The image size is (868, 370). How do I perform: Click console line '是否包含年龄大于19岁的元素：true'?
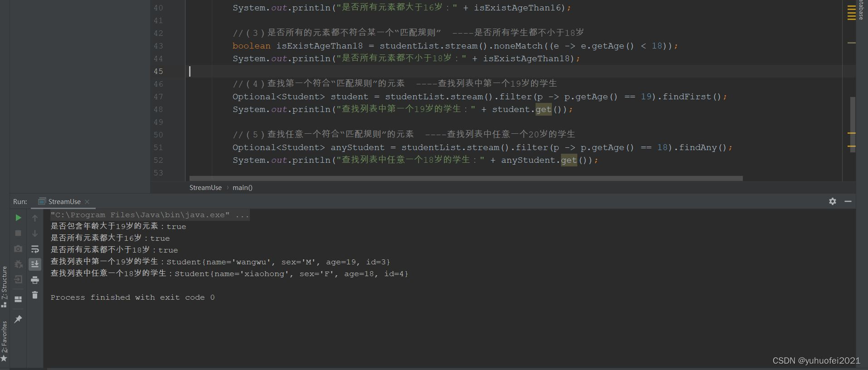(118, 226)
